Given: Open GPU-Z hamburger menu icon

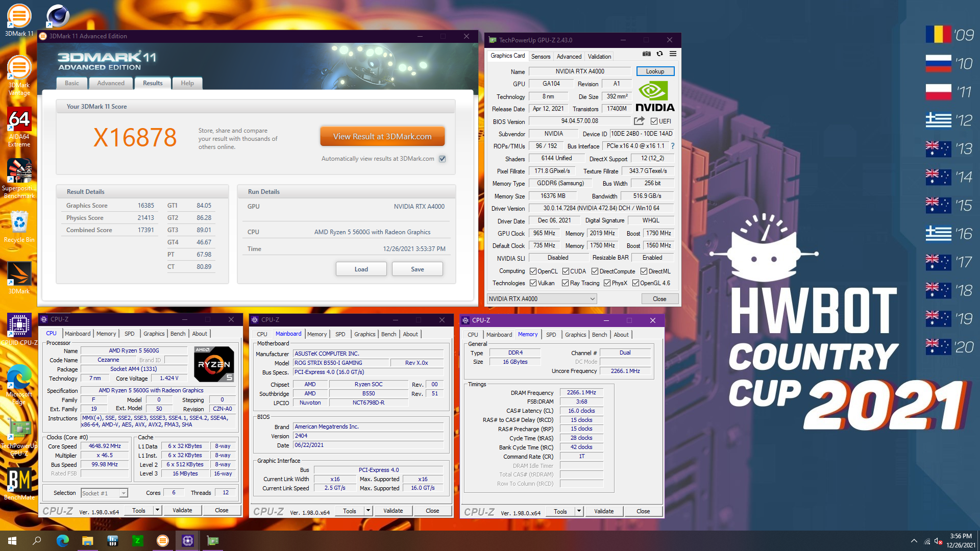Looking at the screenshot, I should pos(673,54).
